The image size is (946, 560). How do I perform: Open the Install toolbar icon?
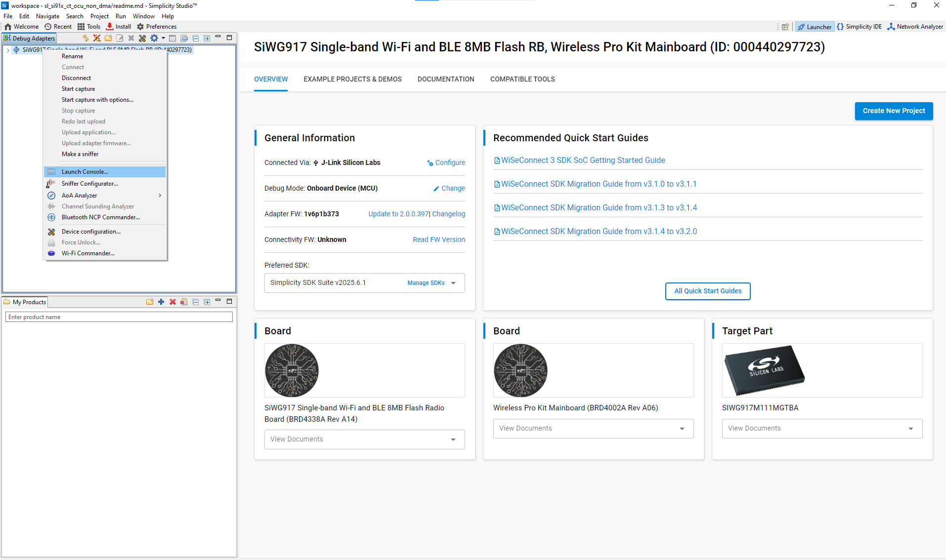[119, 27]
